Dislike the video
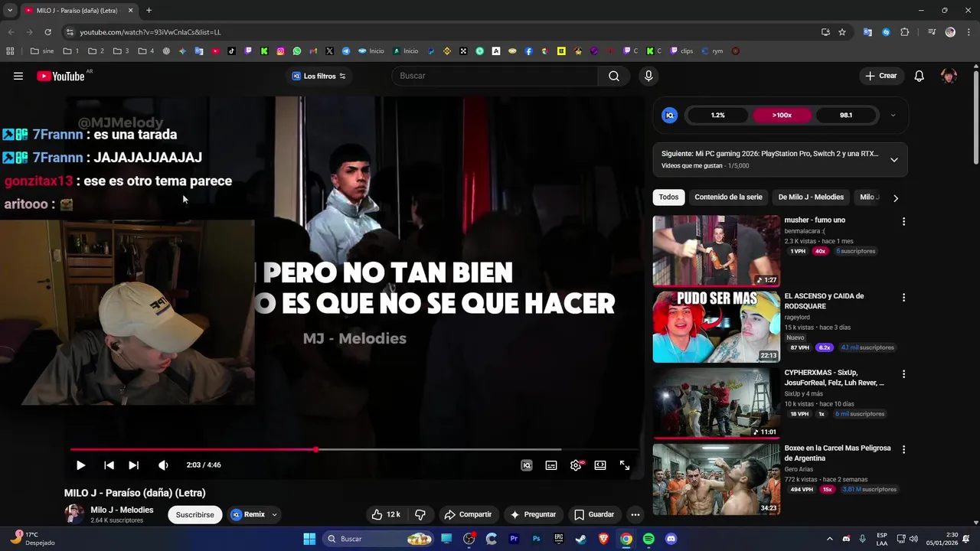Image resolution: width=980 pixels, height=551 pixels. coord(420,514)
